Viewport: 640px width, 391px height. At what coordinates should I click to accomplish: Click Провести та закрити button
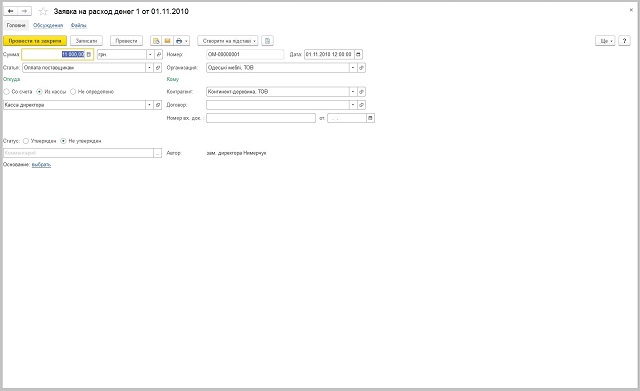click(x=35, y=41)
